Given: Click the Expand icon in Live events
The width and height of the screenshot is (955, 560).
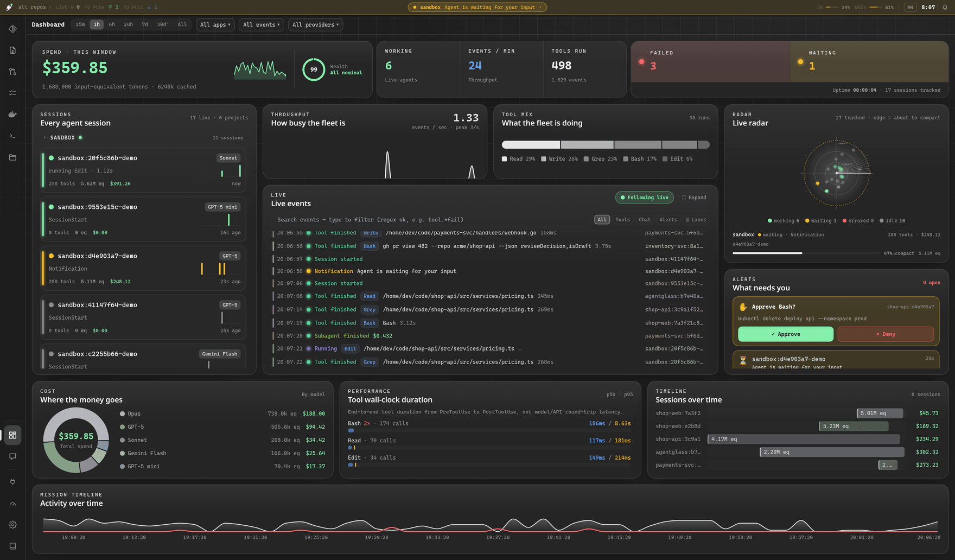Looking at the screenshot, I should [684, 198].
